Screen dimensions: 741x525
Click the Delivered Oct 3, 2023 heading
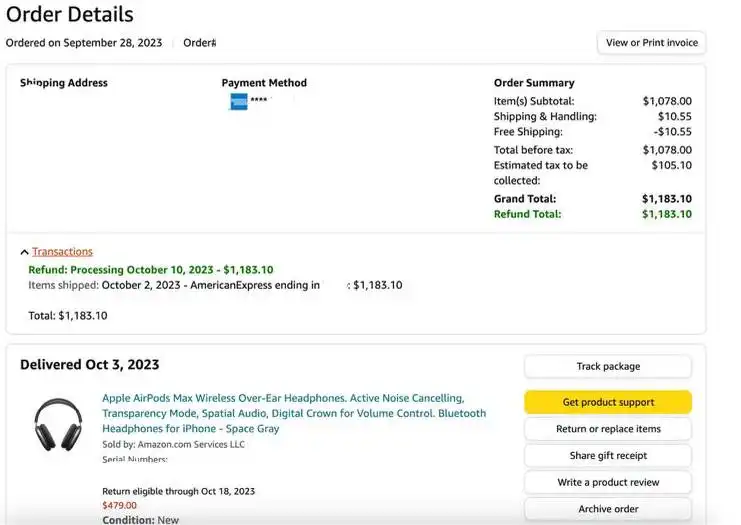point(90,364)
